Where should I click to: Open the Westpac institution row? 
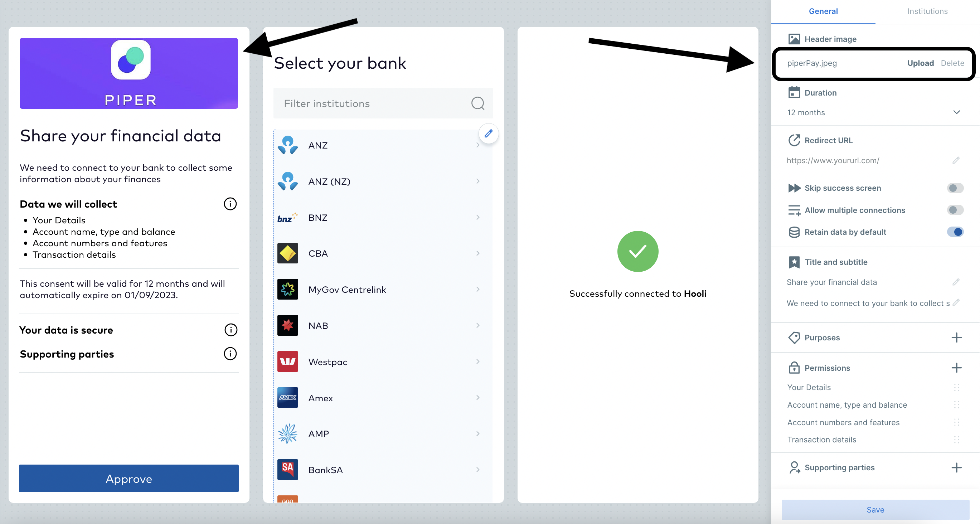click(383, 362)
